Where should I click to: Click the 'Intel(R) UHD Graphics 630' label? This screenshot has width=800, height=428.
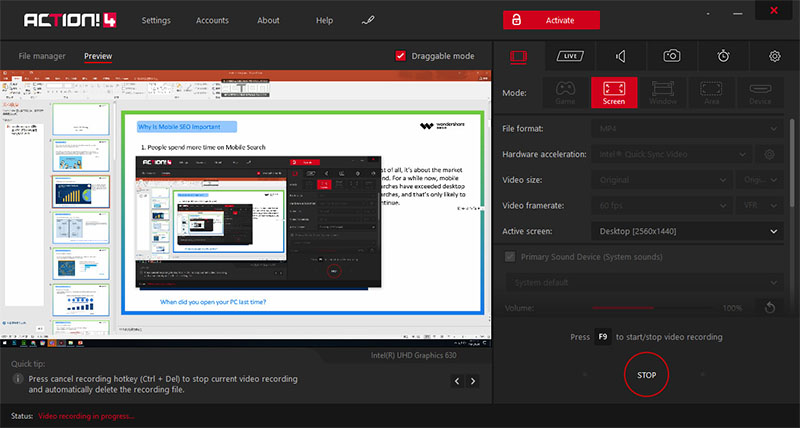pos(414,355)
